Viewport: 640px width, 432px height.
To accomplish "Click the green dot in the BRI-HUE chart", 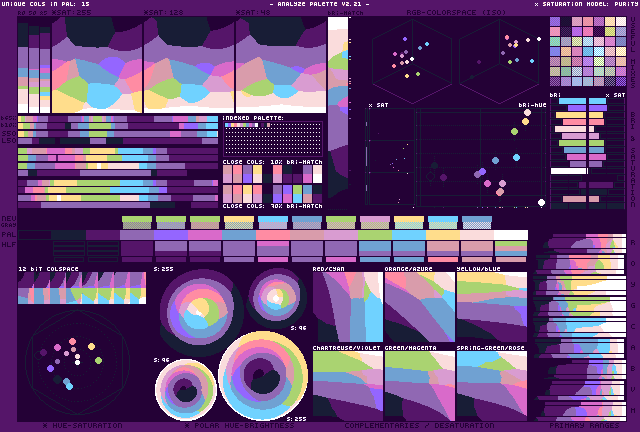I will 514,131.
